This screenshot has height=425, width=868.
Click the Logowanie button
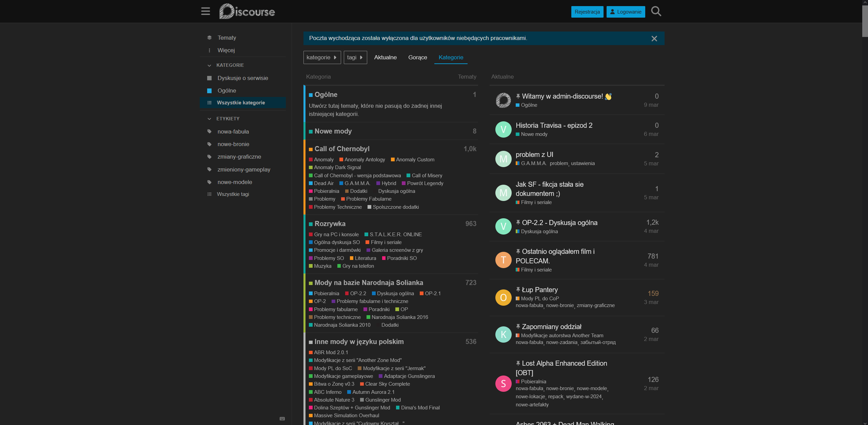pyautogui.click(x=626, y=12)
